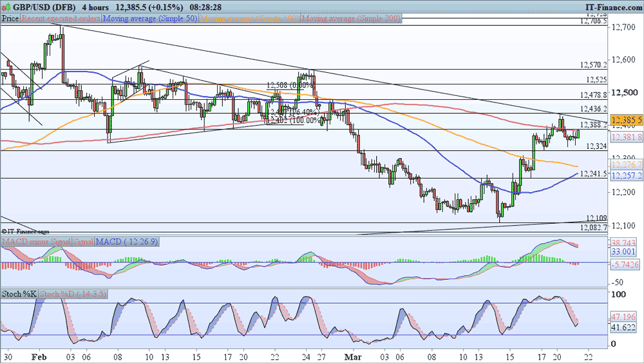
Task: Click the Mar month label on time axis
Action: pyautogui.click(x=353, y=357)
